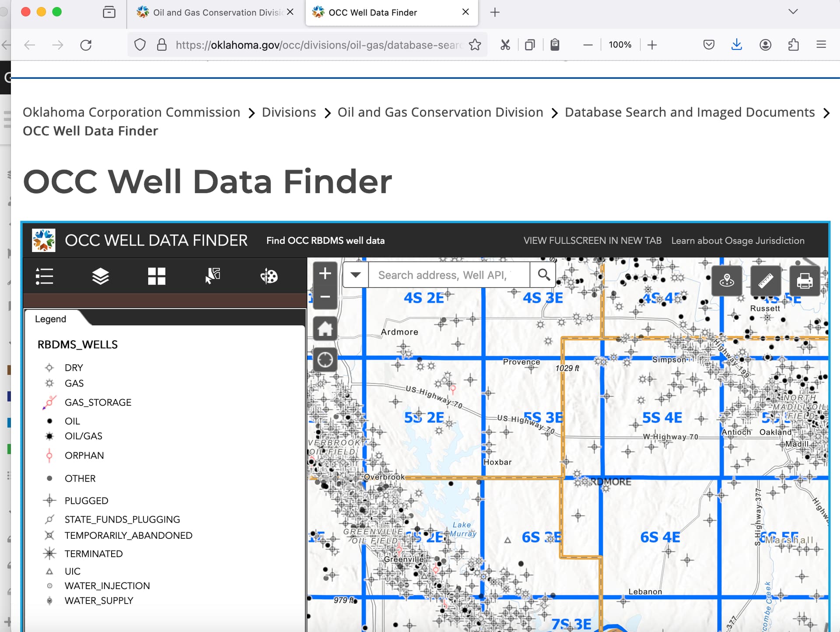Click the map search magnifier button

click(x=543, y=275)
